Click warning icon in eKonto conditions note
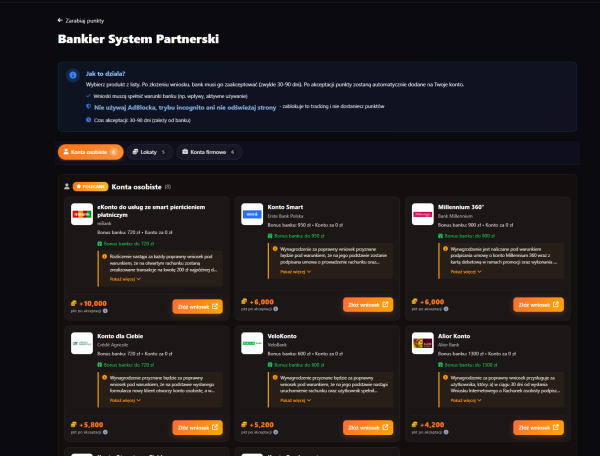600x456 pixels. pyautogui.click(x=104, y=256)
